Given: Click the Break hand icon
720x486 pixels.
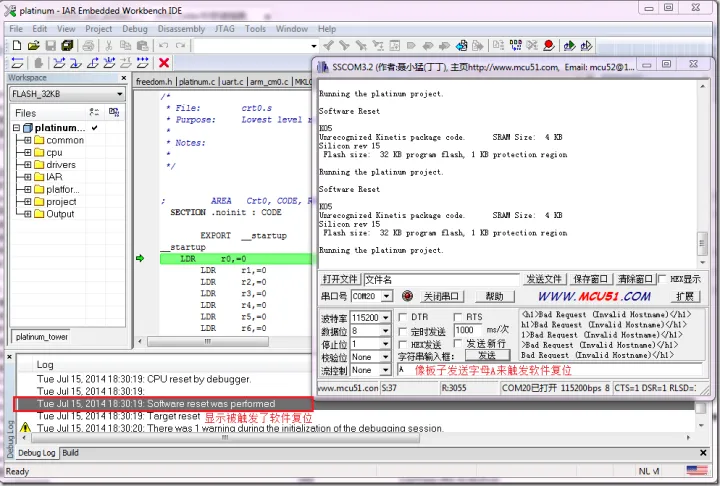Looking at the screenshot, I should click(39, 62).
